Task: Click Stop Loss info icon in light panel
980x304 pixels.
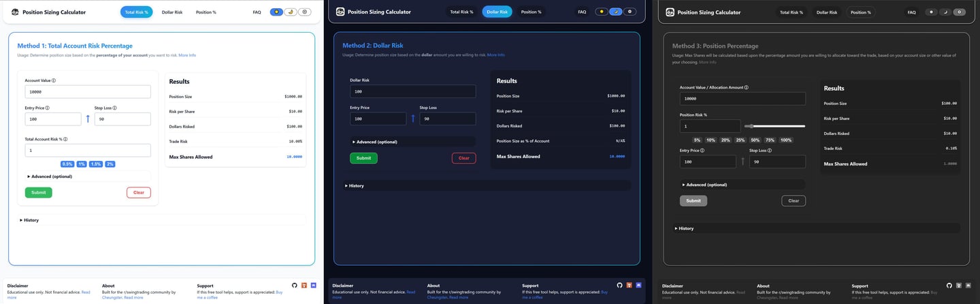Action: (114, 108)
